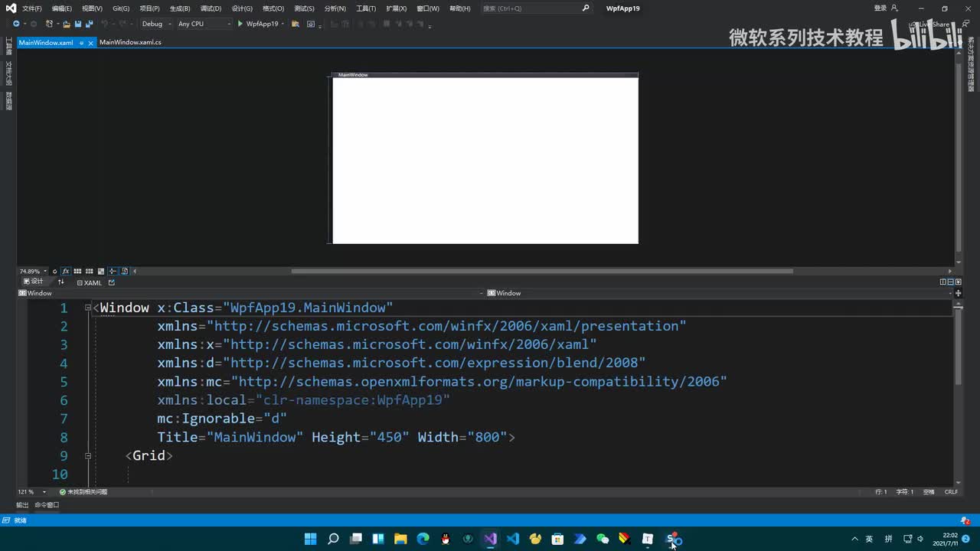Pop out the XAML editor pane

(x=111, y=282)
